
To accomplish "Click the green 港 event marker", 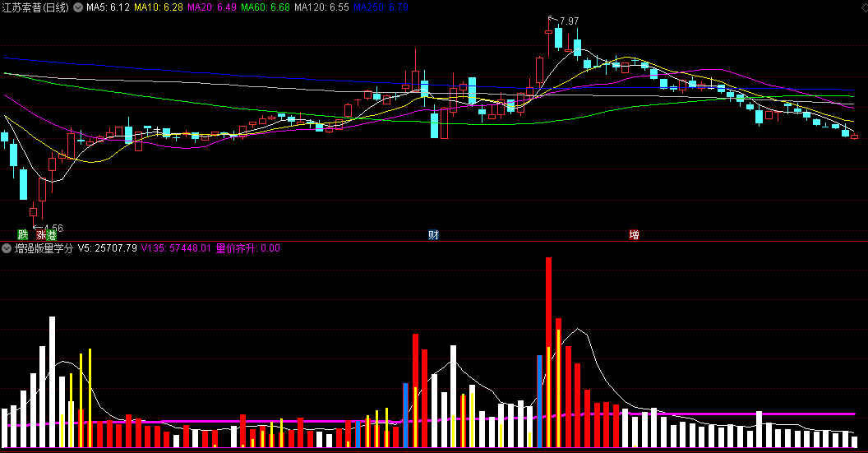I will [52, 236].
